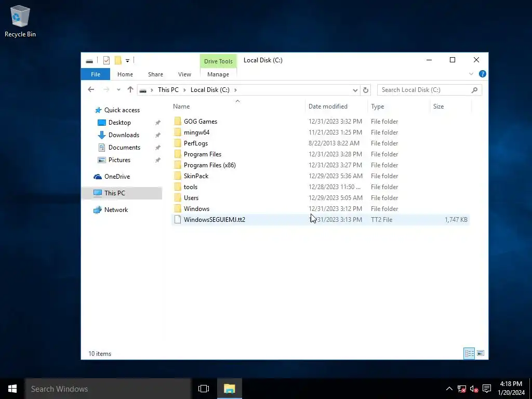Switch to Details view layout button
Screen dimensions: 532x399
[469, 353]
